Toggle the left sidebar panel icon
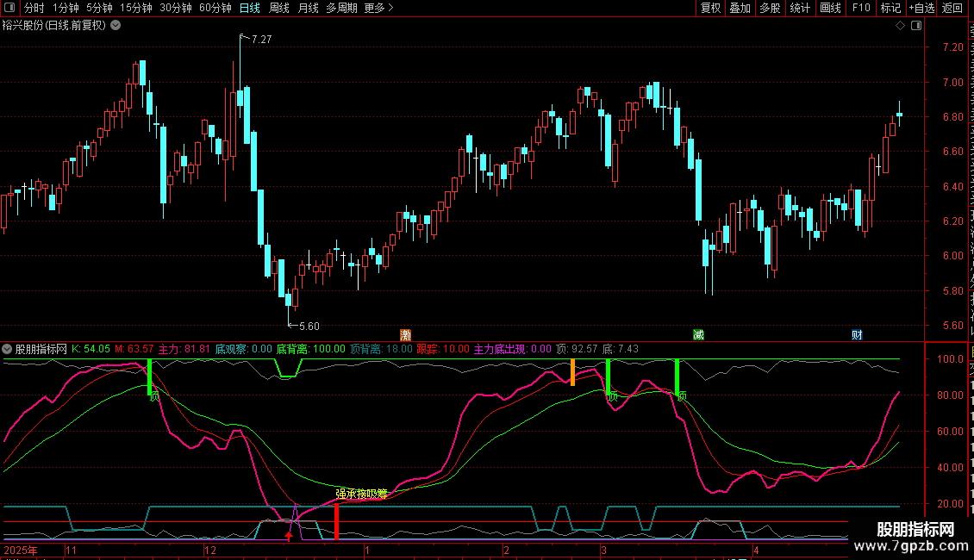 click(9, 8)
